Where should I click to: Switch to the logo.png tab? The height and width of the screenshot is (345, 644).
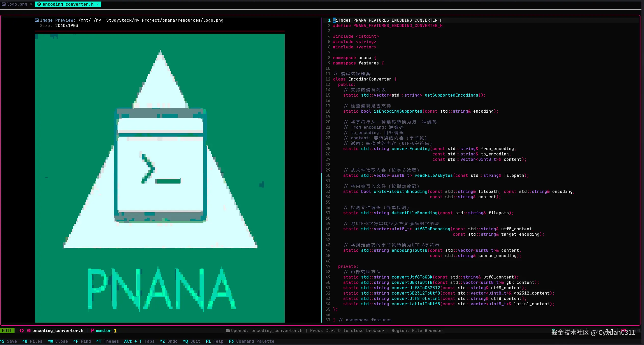point(17,4)
